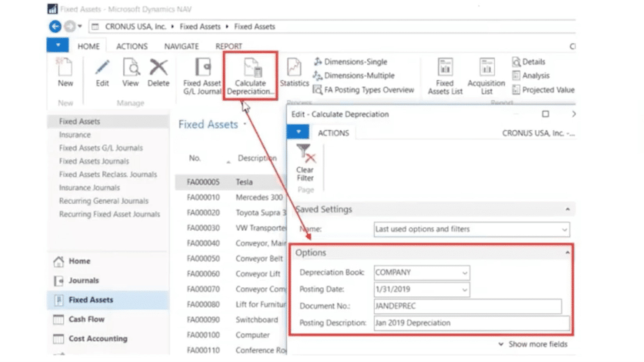Viewport: 644px width, 362px height.
Task: Select asset FA000090 Switchboard
Action: (x=231, y=320)
